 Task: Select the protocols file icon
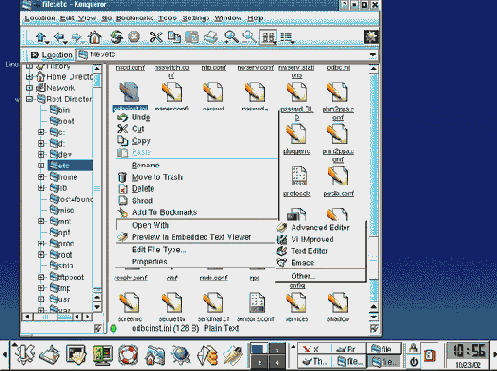click(x=299, y=176)
